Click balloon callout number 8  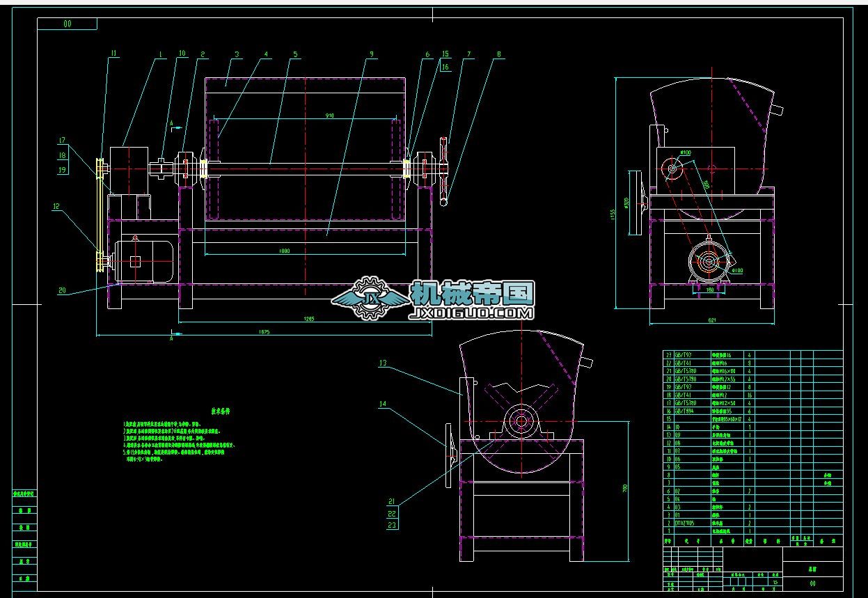point(499,53)
